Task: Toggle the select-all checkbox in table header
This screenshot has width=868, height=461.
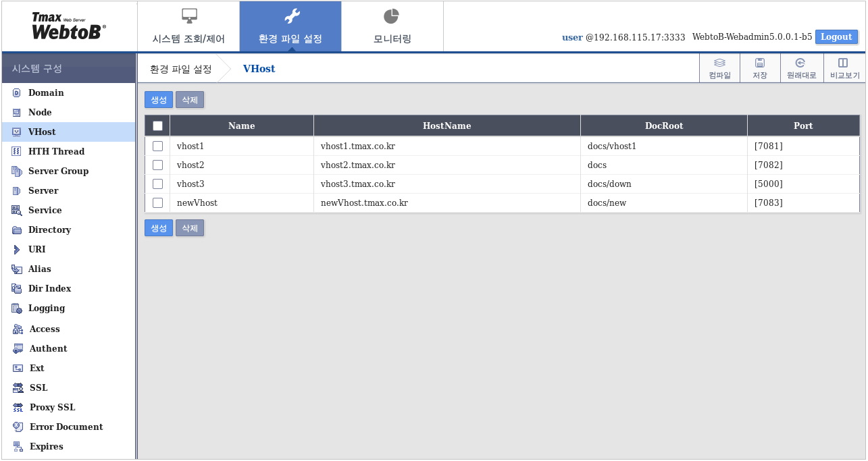Action: coord(157,126)
